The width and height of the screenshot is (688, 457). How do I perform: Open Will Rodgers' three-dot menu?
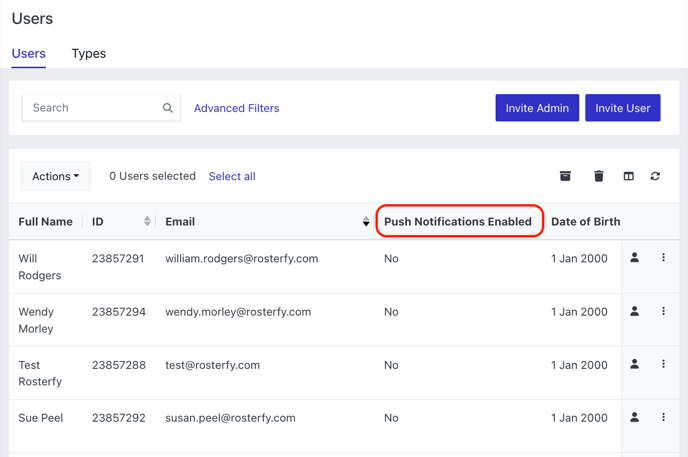663,257
